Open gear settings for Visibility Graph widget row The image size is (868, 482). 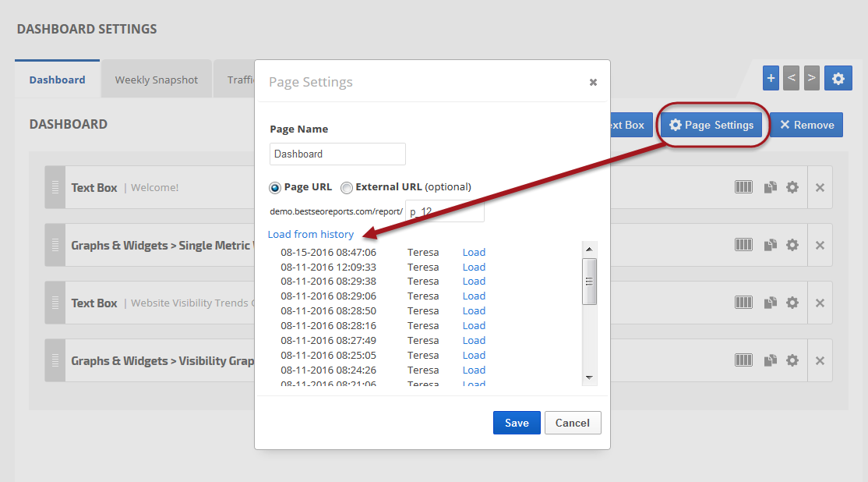pos(792,360)
